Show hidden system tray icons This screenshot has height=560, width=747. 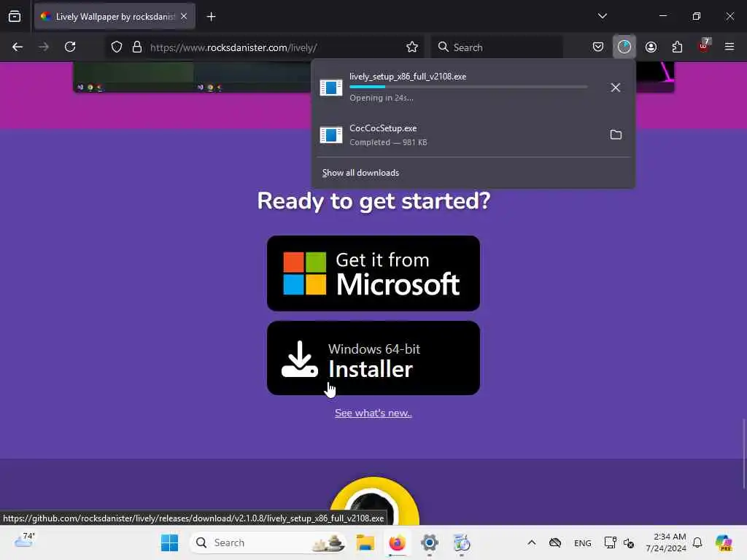tap(532, 542)
